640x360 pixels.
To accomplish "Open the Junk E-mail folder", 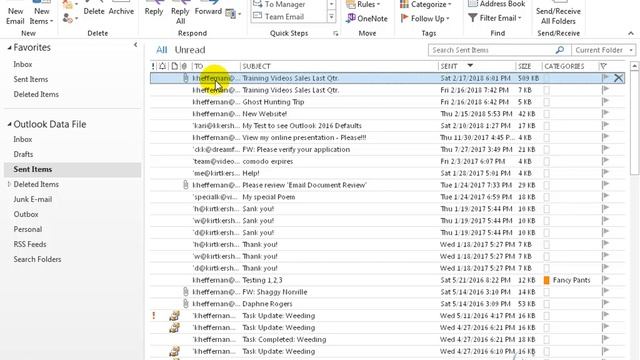I will (x=33, y=200).
